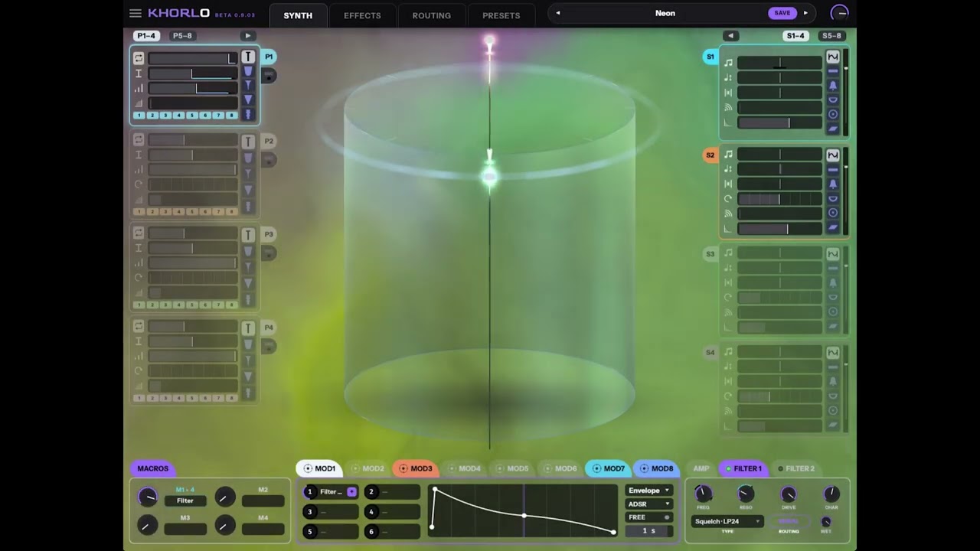
Task: Switch to the ROUTING tab
Action: (432, 15)
